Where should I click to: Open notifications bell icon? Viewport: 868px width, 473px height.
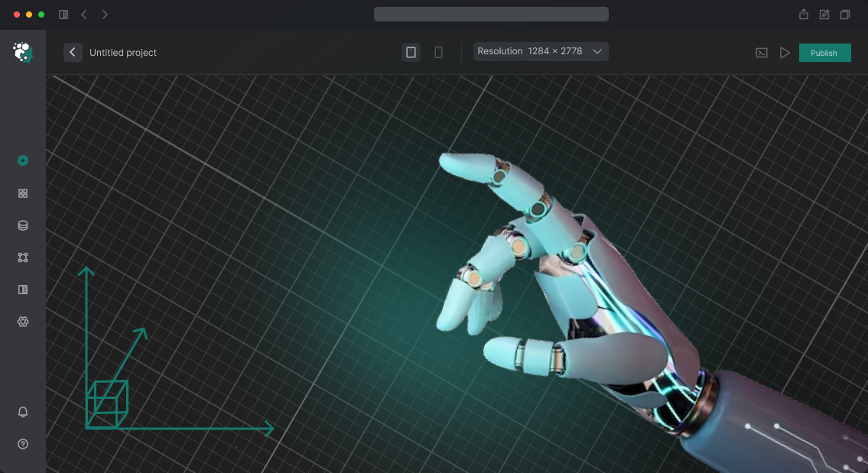(23, 412)
